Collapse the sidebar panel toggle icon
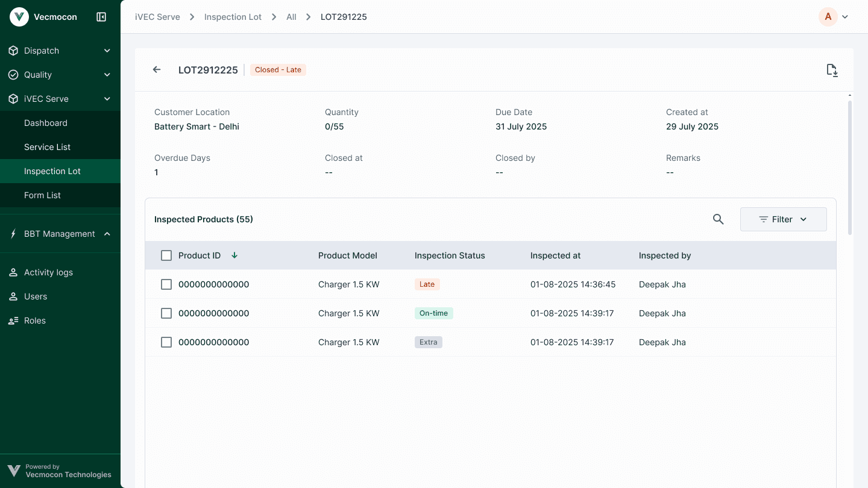The image size is (868, 488). (x=101, y=17)
